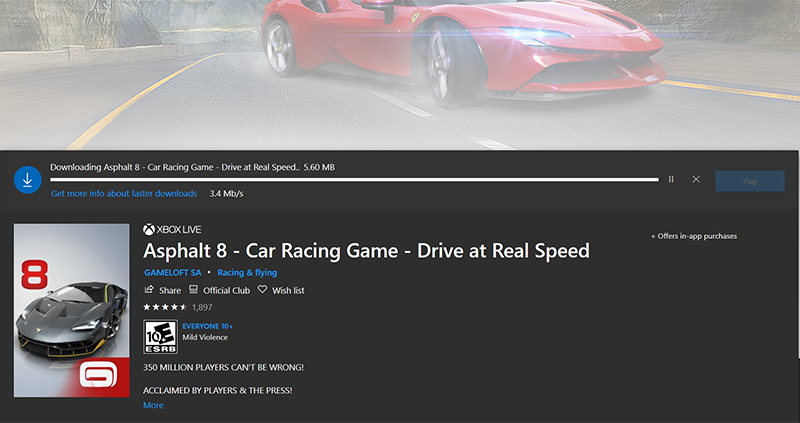800x423 pixels.
Task: Expand the description with More
Action: (153, 405)
